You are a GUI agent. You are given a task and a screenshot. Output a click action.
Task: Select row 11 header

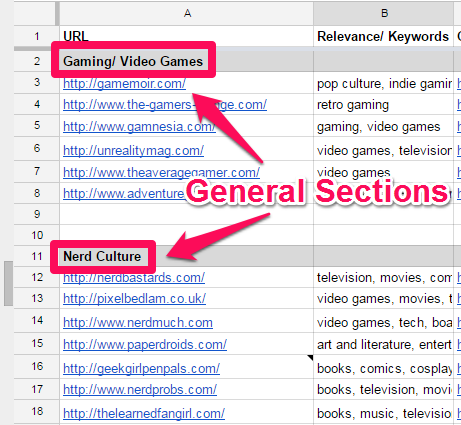coord(37,256)
